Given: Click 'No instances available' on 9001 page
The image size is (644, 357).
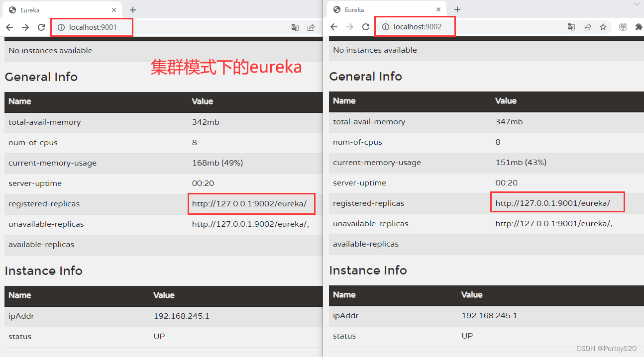Looking at the screenshot, I should click(50, 51).
